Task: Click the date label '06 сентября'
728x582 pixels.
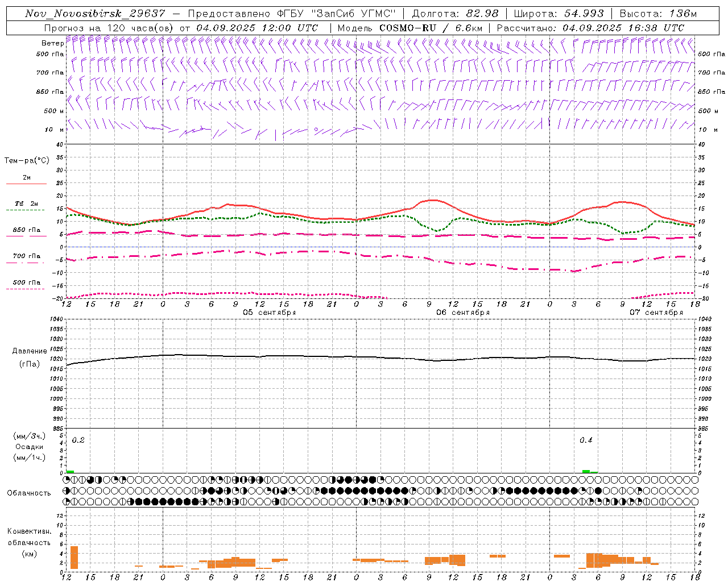Action: [463, 313]
